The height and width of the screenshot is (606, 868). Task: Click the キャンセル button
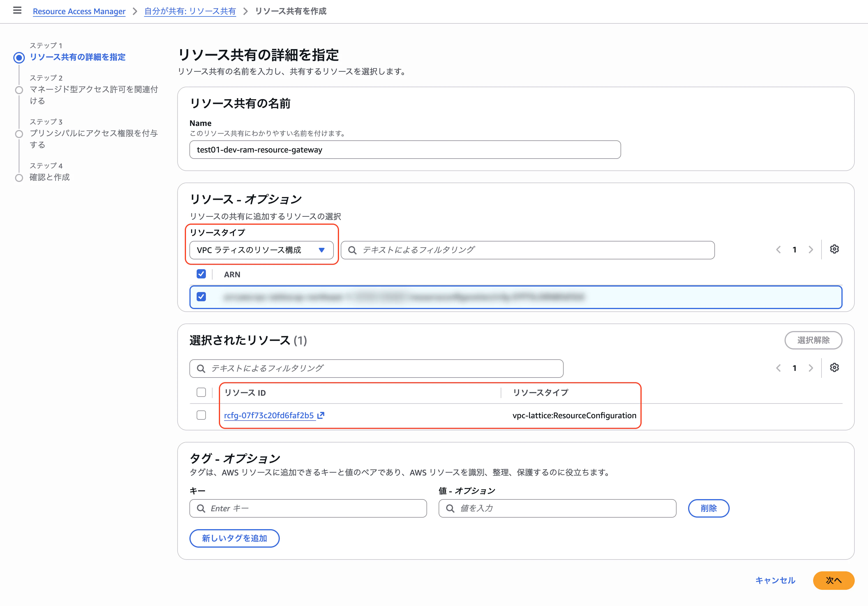click(x=775, y=580)
